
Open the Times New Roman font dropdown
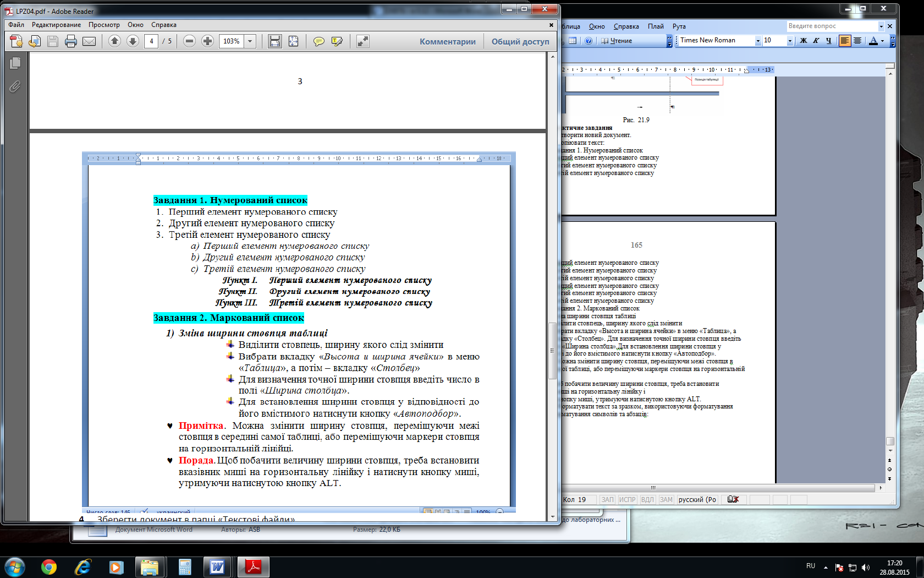point(758,41)
